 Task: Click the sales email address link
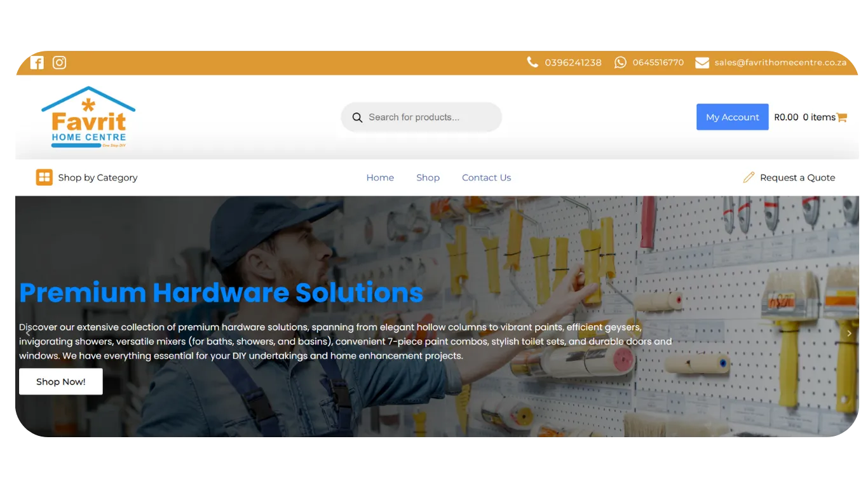click(780, 62)
